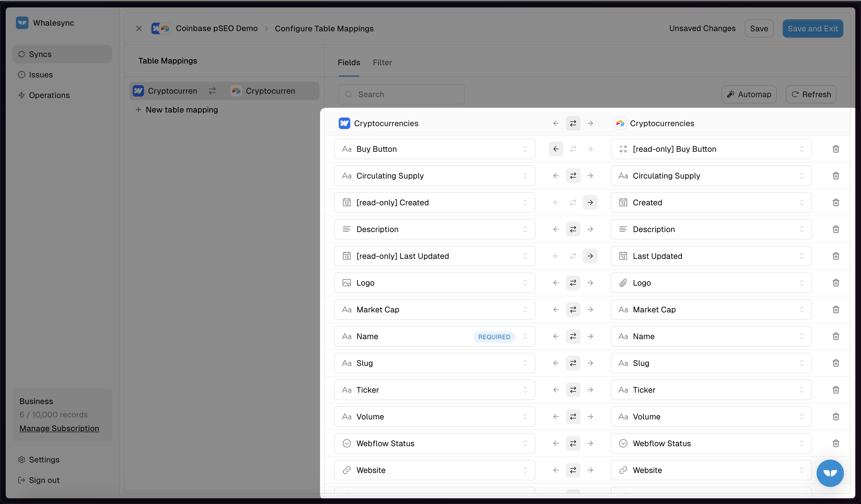Screen dimensions: 861x504
Task: Remove the Market Cap mapping
Action: tap(836, 310)
